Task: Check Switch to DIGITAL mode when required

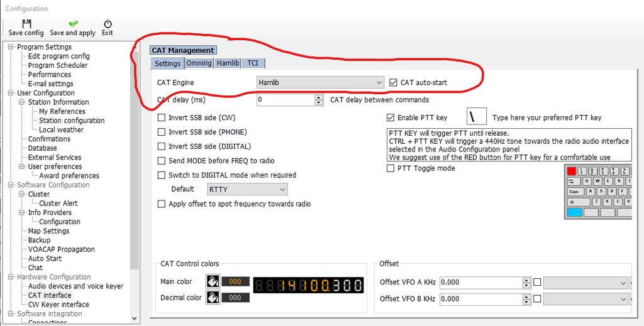Action: pos(162,175)
